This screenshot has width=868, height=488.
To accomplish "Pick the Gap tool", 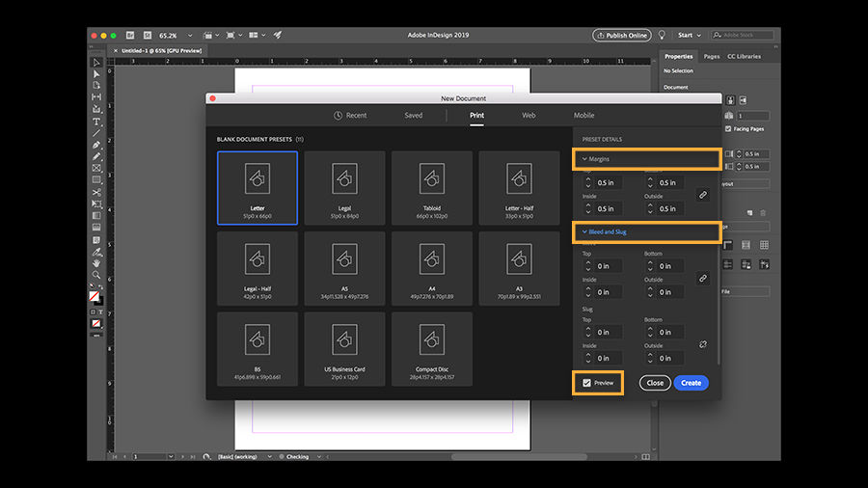I will (96, 97).
